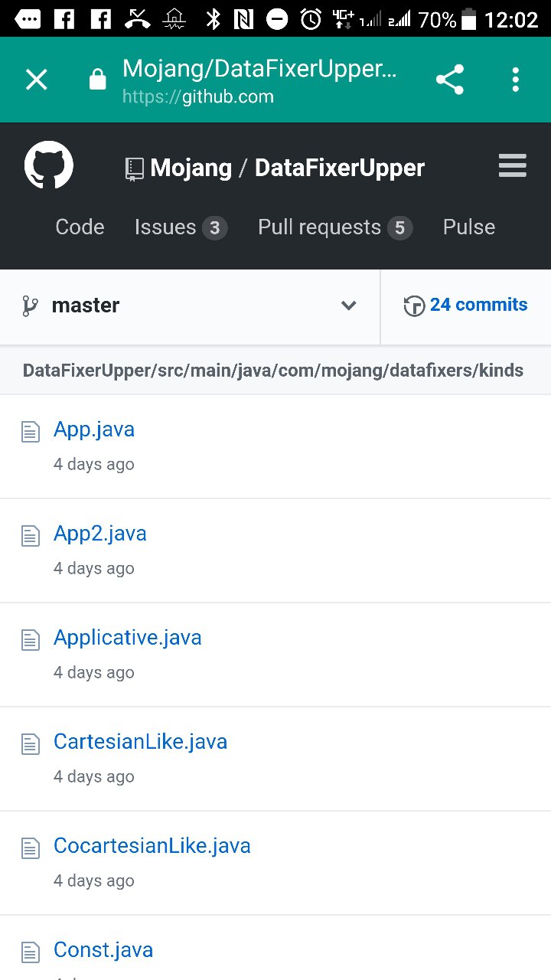Tap the file icon beside App2.java
The width and height of the screenshot is (551, 980).
click(30, 536)
